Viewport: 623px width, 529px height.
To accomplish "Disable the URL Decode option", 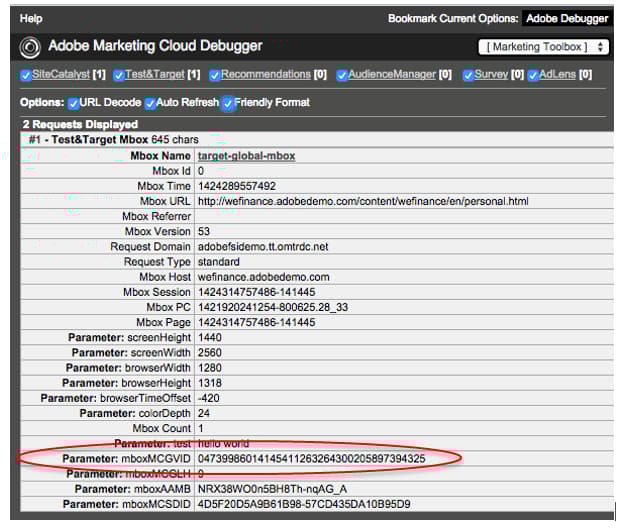I will pyautogui.click(x=73, y=103).
